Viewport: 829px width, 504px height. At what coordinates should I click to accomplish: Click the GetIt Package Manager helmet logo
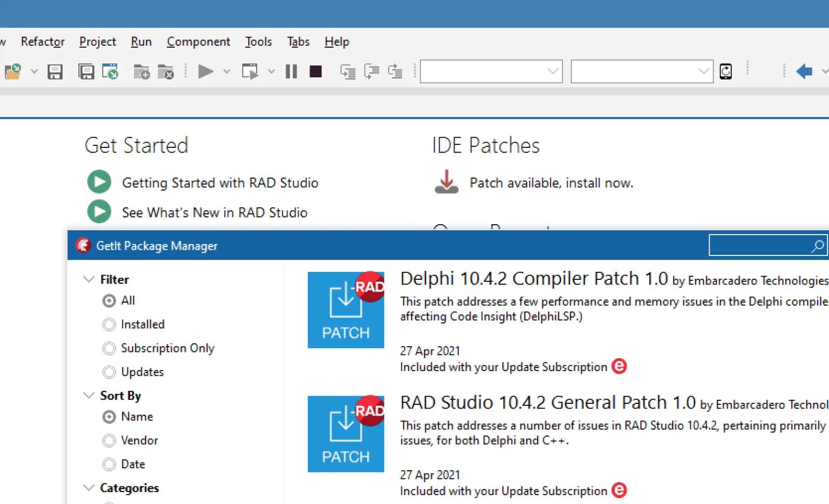[x=83, y=246]
